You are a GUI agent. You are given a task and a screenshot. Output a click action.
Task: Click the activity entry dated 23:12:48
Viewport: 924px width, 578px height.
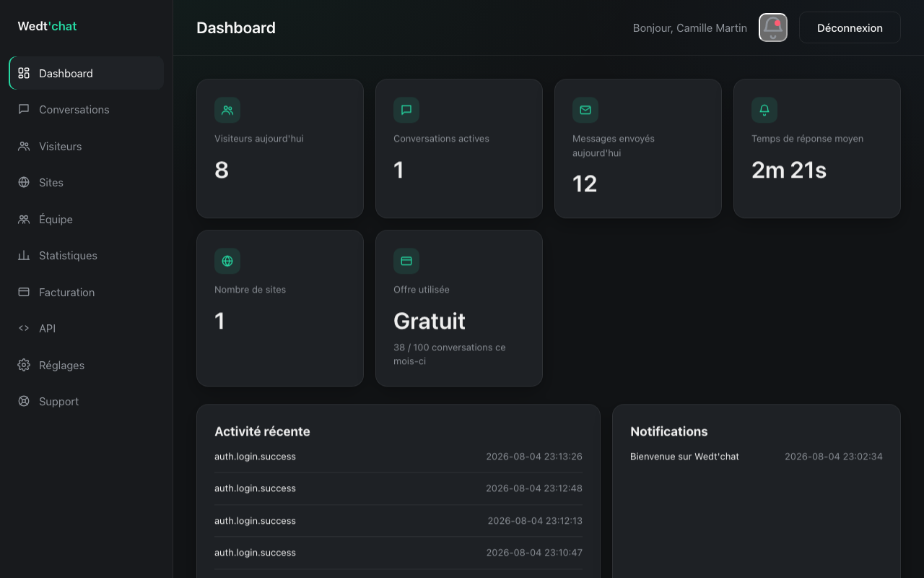(398, 488)
